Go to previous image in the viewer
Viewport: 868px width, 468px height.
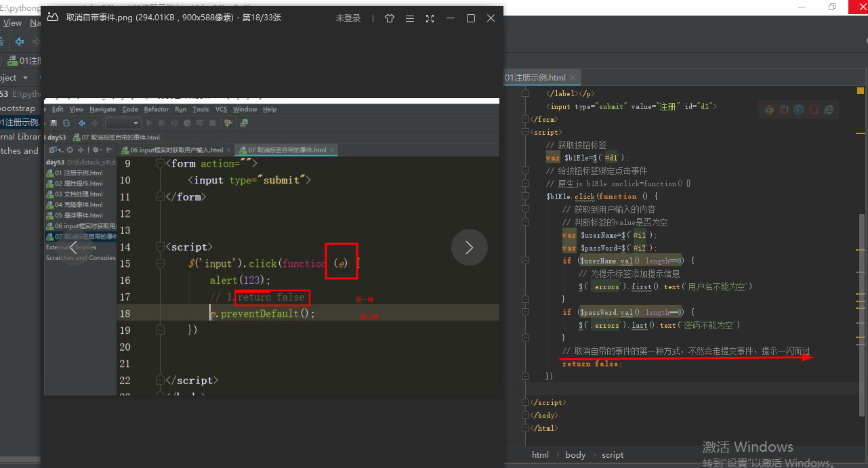[74, 247]
